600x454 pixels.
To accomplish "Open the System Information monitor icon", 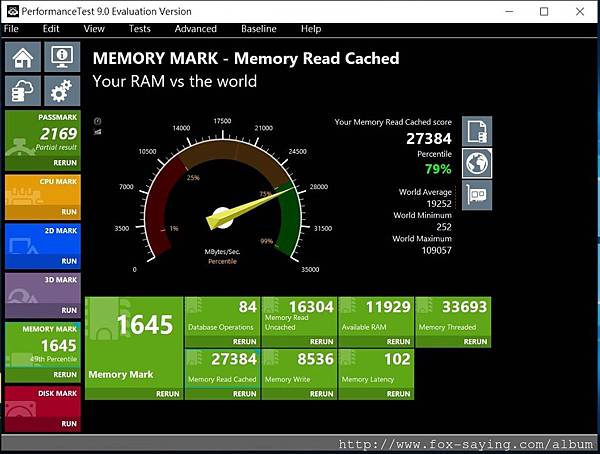I will click(x=62, y=57).
